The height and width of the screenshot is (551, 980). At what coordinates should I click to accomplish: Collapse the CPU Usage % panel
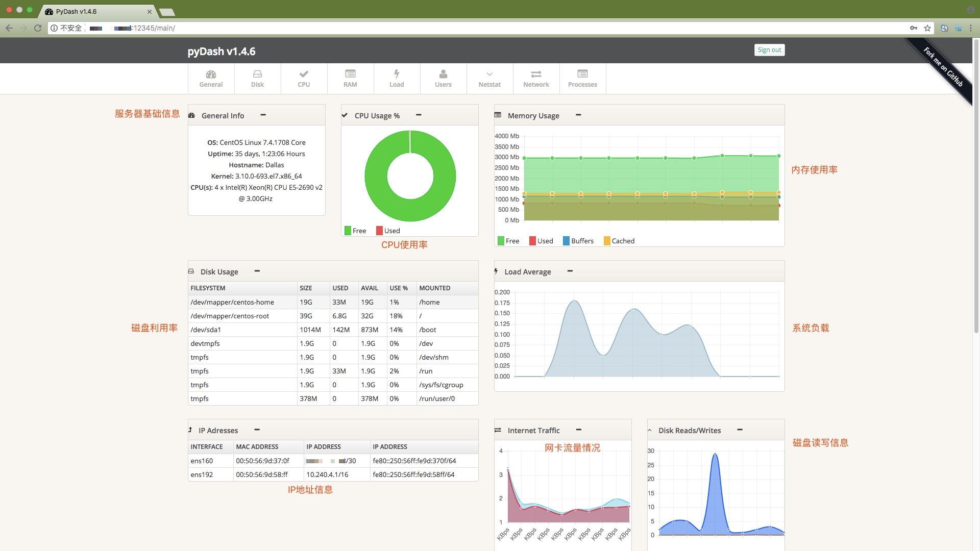(x=419, y=115)
